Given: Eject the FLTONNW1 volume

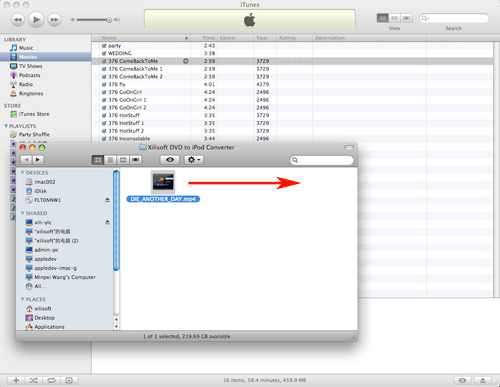Looking at the screenshot, I should tap(107, 200).
